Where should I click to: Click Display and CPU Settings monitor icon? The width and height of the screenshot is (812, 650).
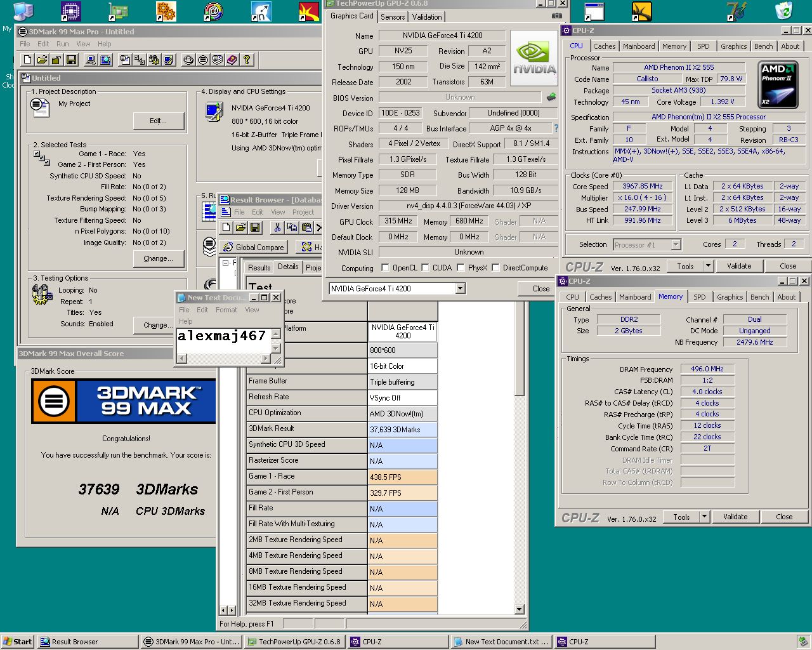[x=214, y=112]
